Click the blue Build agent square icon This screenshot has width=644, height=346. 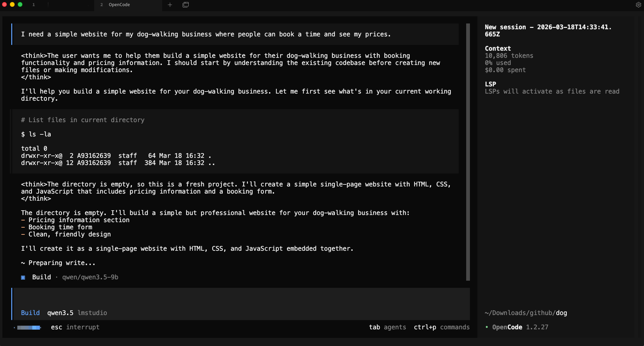tap(23, 277)
